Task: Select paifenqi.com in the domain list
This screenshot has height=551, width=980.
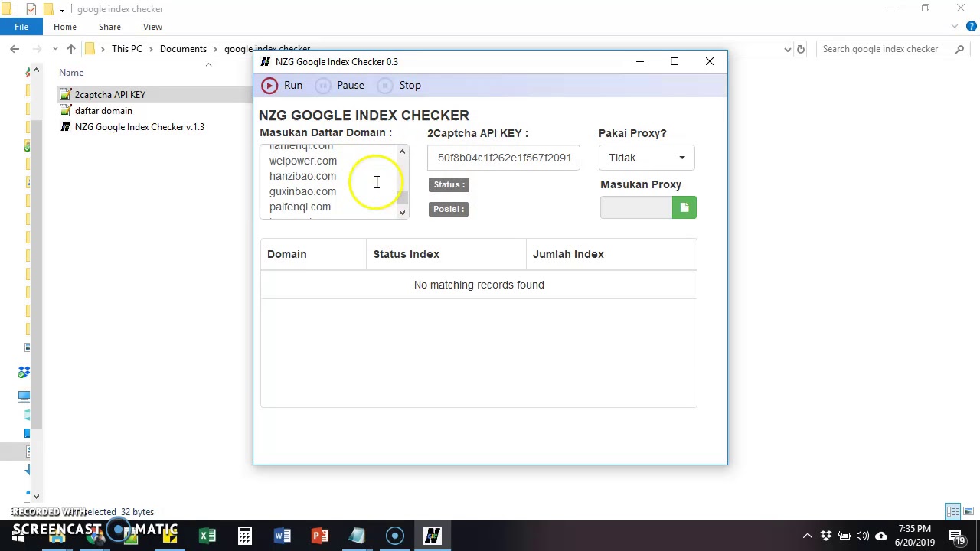Action: click(300, 207)
